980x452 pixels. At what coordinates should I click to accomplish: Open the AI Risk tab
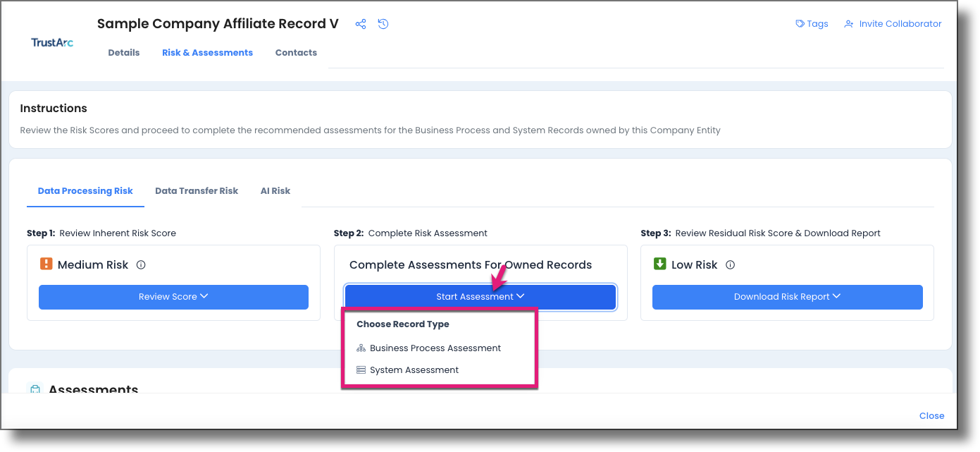point(275,191)
